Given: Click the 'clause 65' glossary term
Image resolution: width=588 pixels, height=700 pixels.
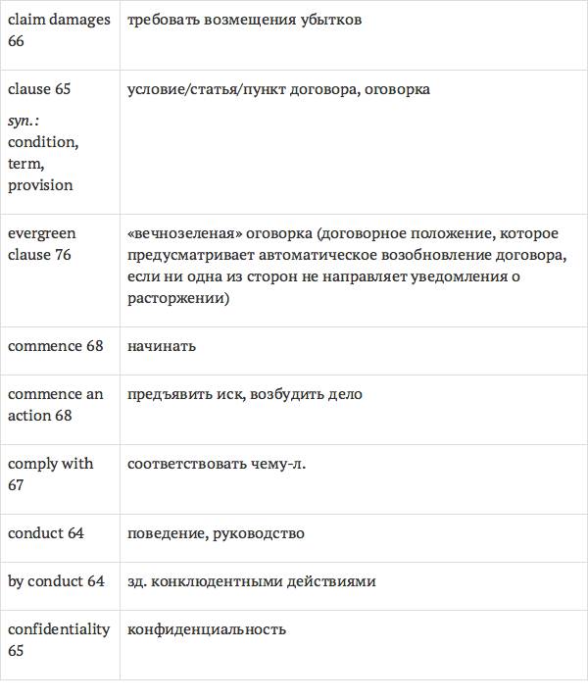Looking at the screenshot, I should [39, 89].
